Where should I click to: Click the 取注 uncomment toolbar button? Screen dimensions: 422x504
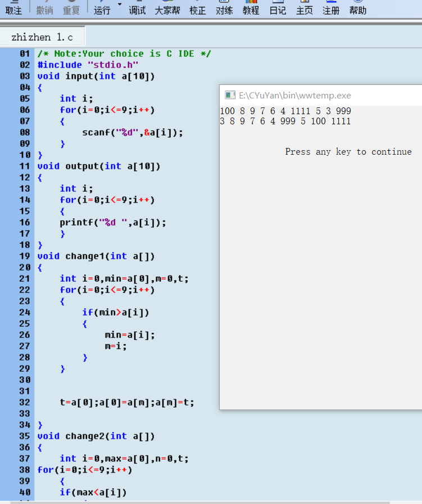(13, 8)
